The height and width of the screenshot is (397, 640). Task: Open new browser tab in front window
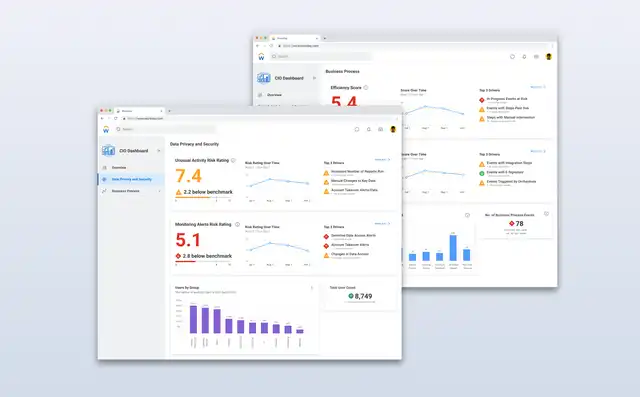click(169, 111)
